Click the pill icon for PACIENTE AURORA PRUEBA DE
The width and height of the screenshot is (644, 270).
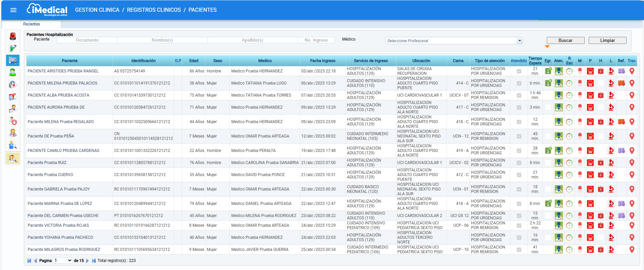point(580,107)
